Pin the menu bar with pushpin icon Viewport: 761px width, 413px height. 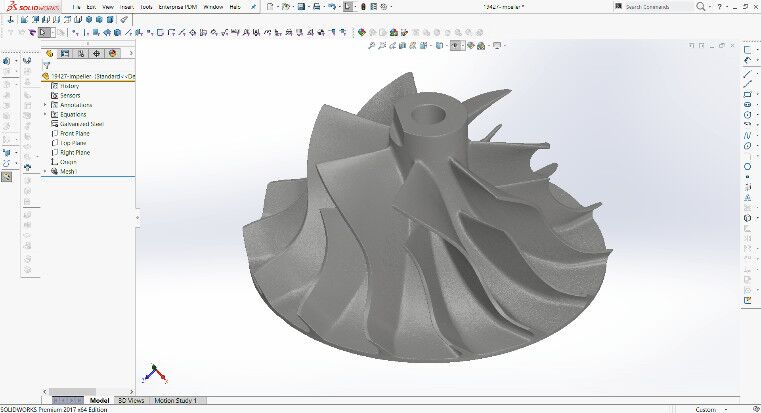[253, 7]
